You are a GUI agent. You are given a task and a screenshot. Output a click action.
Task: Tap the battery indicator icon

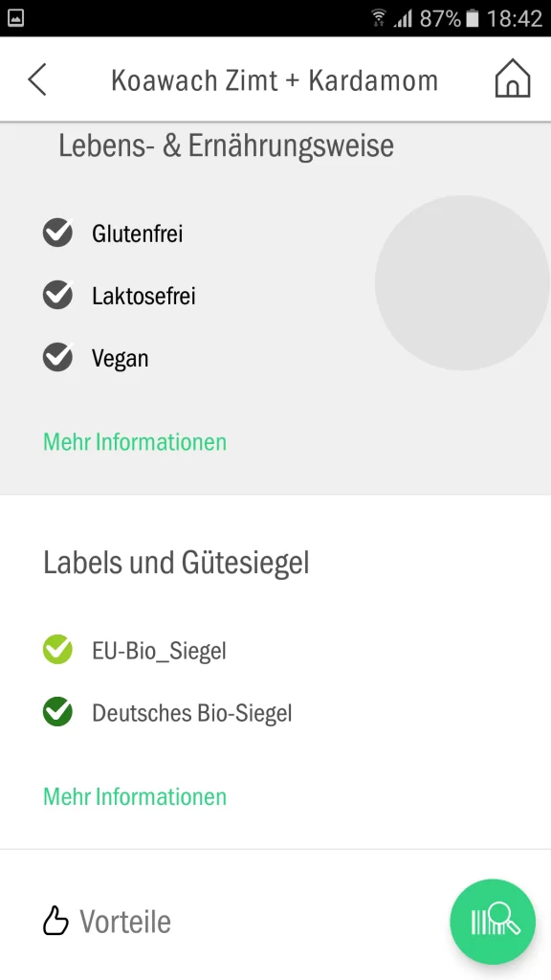473,18
